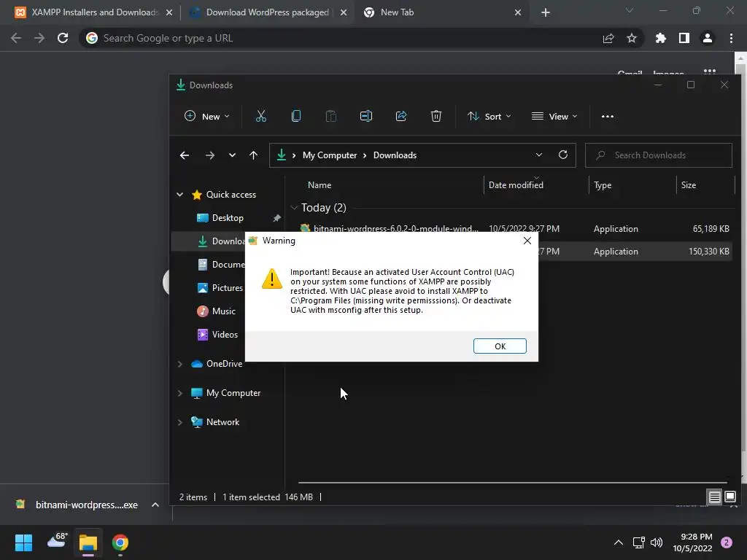This screenshot has width=747, height=560.
Task: Switch to the Download WordPress packaged tab
Action: 267,12
